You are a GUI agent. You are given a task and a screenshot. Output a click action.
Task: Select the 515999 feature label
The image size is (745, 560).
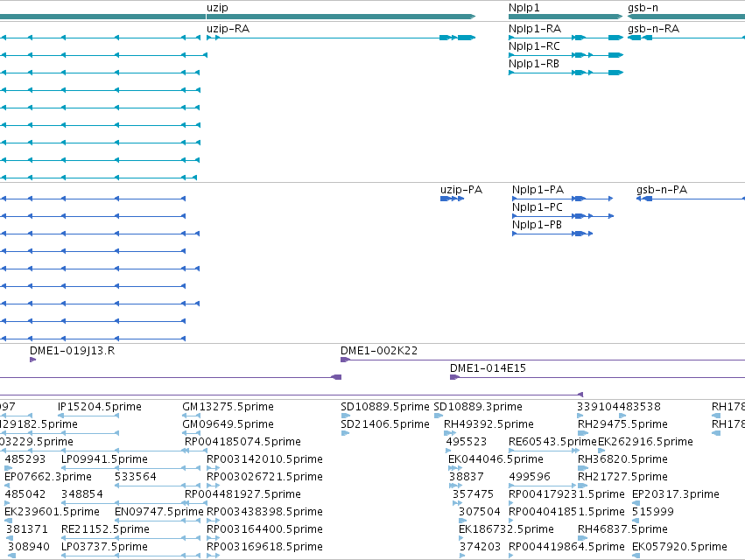click(x=653, y=512)
